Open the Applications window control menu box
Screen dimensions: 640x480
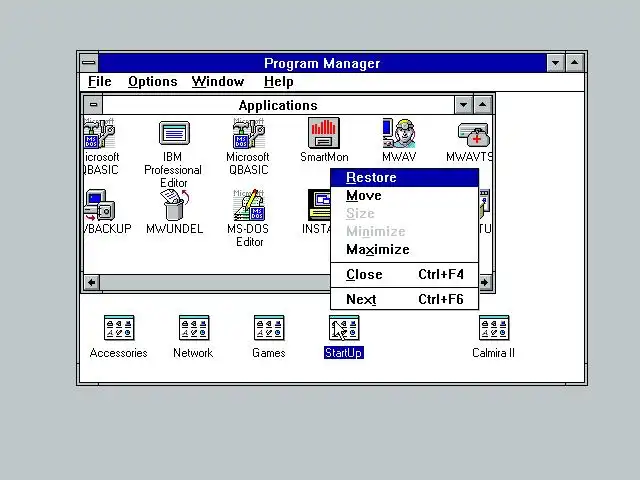[93, 105]
